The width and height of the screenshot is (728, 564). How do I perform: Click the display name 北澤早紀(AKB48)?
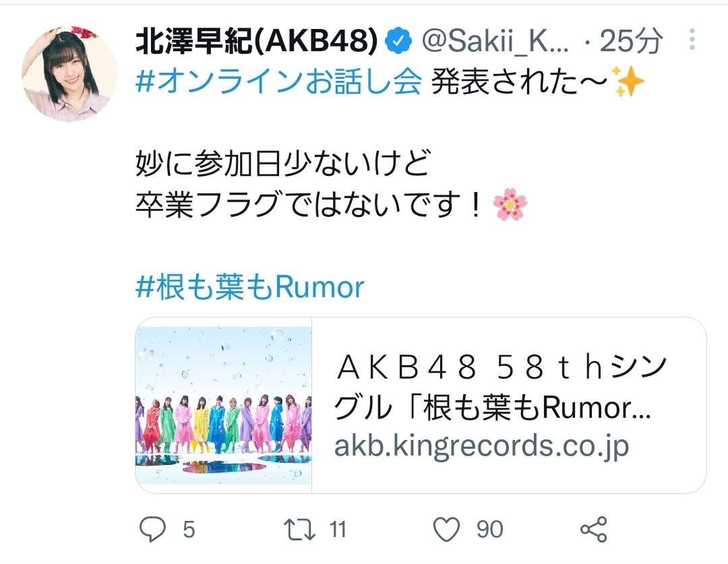(x=257, y=41)
